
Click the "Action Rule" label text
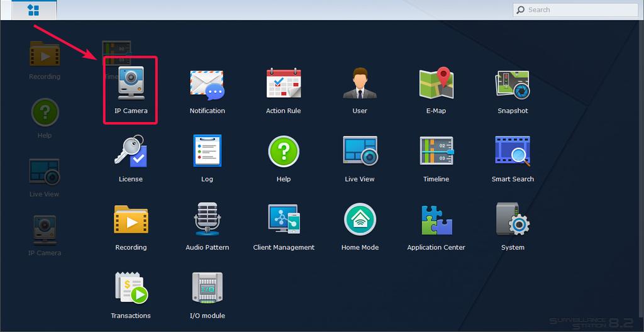(x=284, y=111)
